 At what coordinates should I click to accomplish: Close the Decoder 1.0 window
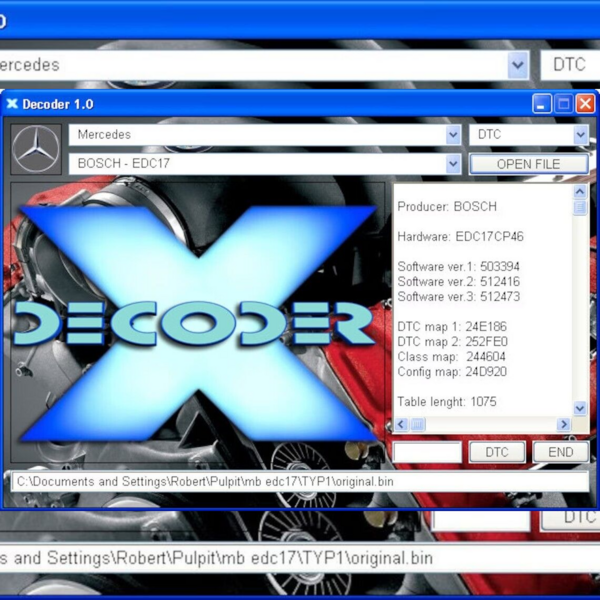pyautogui.click(x=585, y=104)
